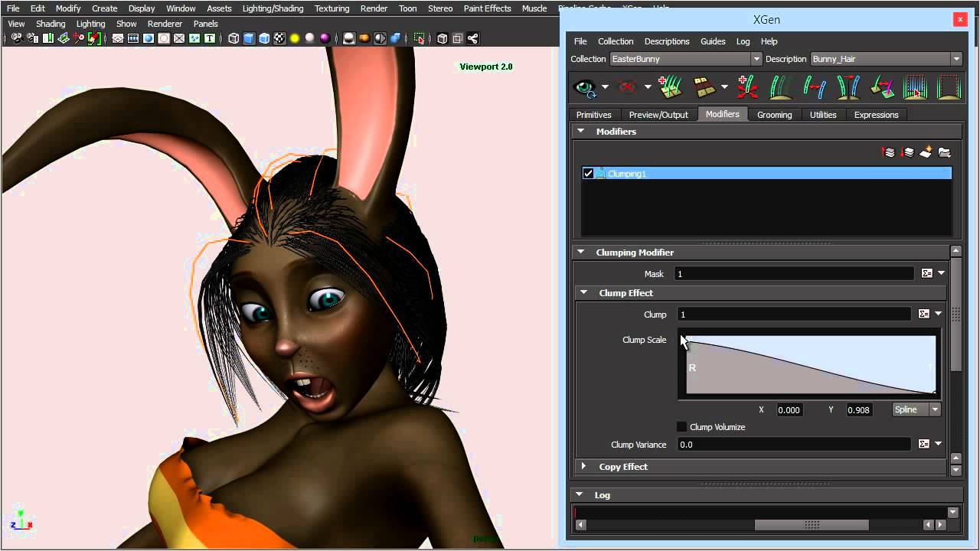
Task: Click the XGen preview eye icon
Action: (x=586, y=87)
